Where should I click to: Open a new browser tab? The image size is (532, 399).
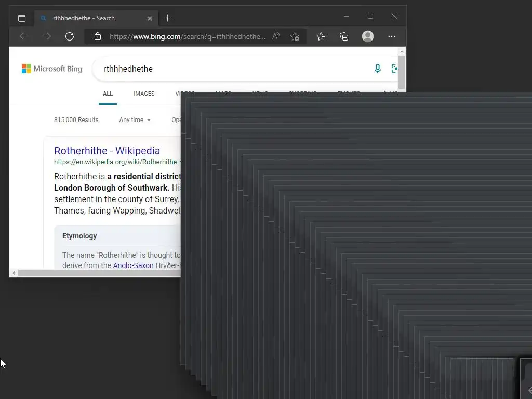coord(168,18)
